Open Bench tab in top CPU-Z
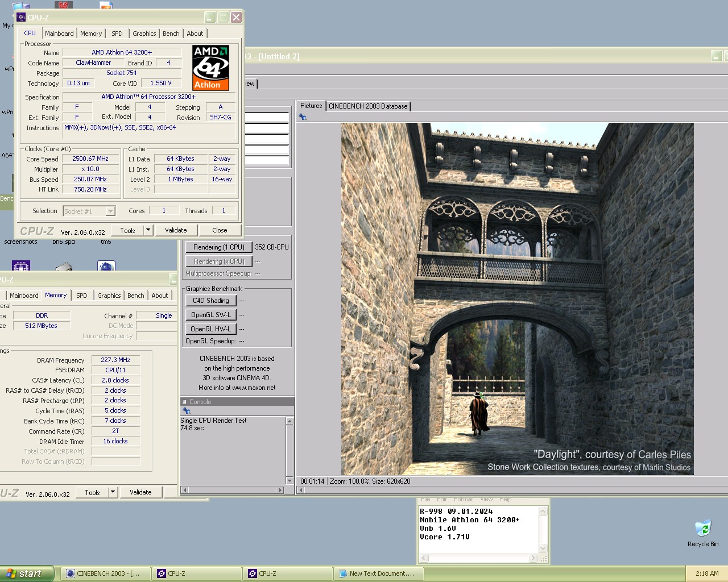The image size is (728, 582). point(171,34)
